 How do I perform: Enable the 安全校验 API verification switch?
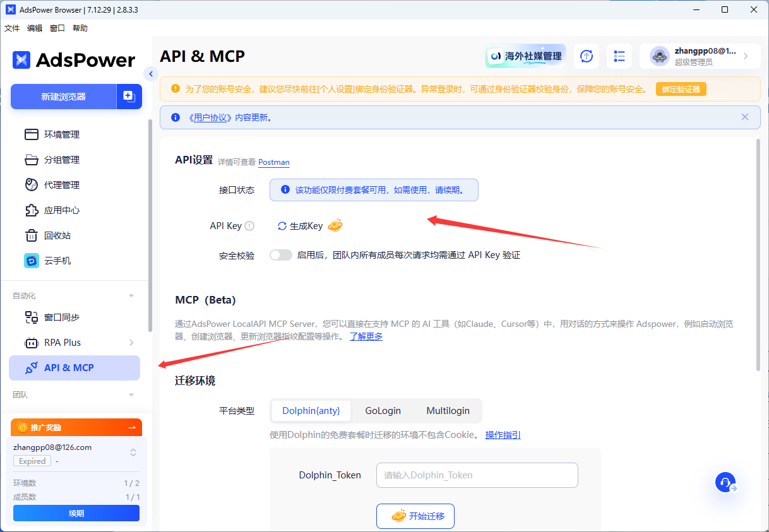click(280, 254)
